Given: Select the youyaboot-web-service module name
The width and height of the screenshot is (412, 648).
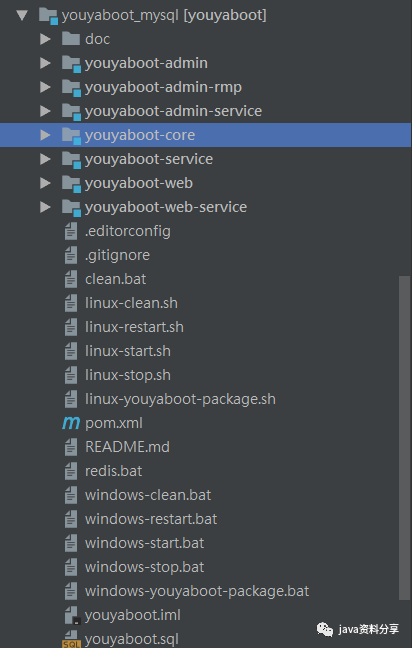Looking at the screenshot, I should tap(166, 207).
